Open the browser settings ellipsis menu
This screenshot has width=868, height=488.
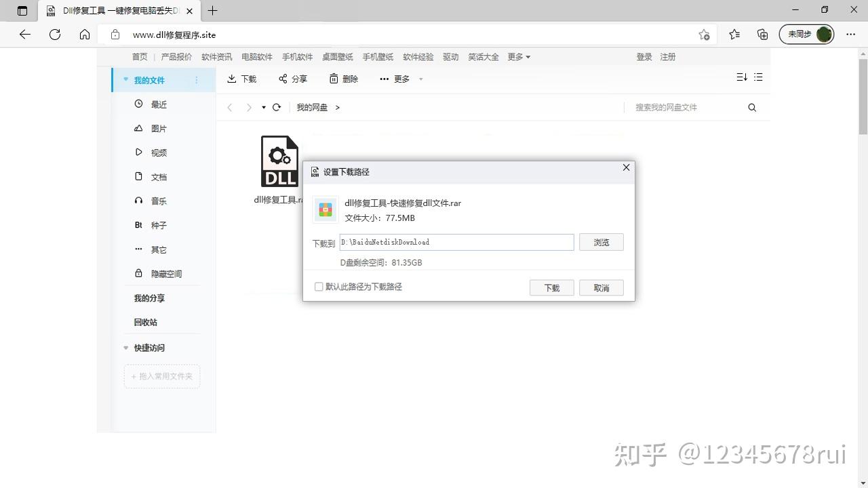coord(851,35)
